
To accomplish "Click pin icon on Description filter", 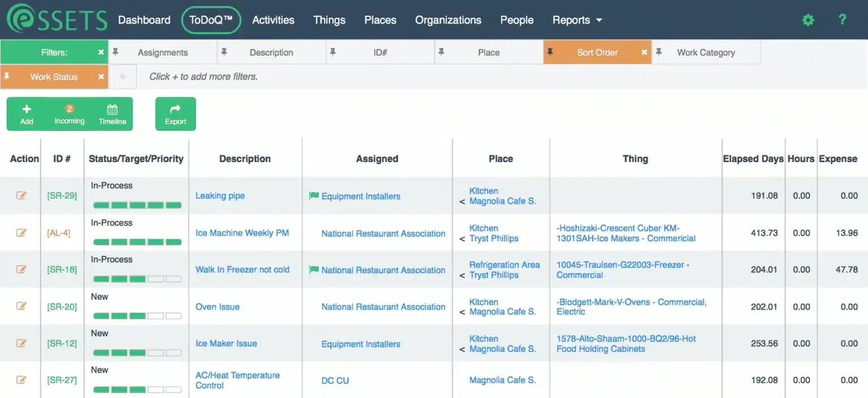I will (x=224, y=52).
